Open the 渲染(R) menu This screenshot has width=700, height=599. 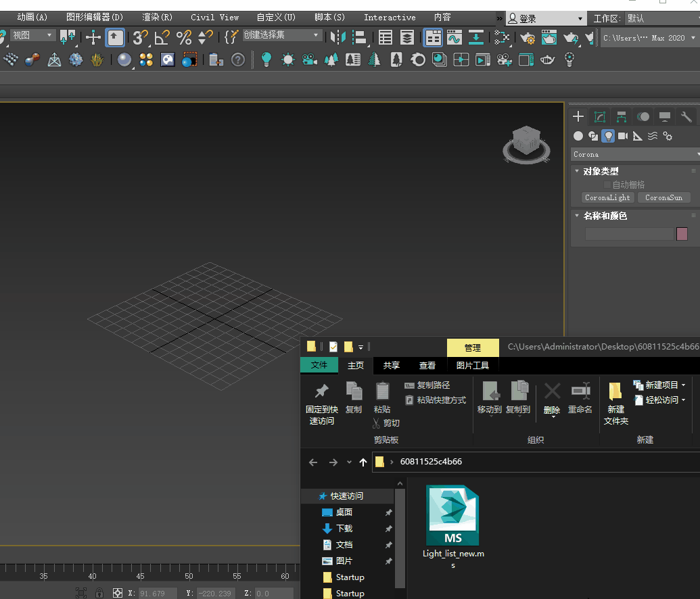157,18
